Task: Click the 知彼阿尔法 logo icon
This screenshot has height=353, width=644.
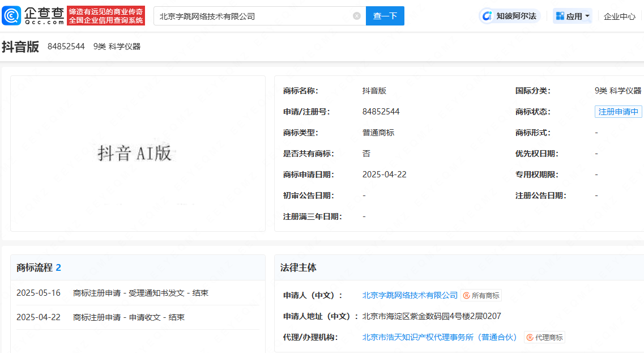Action: click(487, 16)
